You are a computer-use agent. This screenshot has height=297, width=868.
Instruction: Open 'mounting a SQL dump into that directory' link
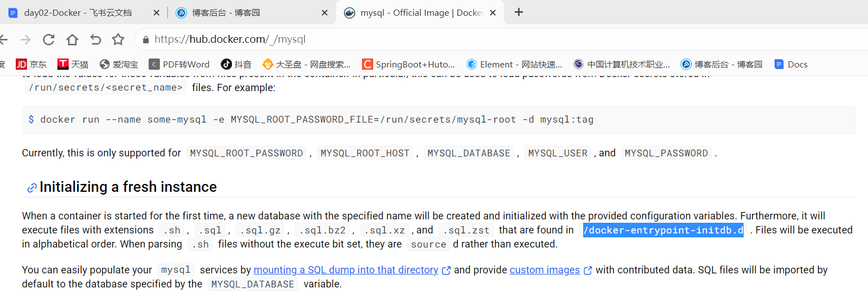[x=346, y=270]
